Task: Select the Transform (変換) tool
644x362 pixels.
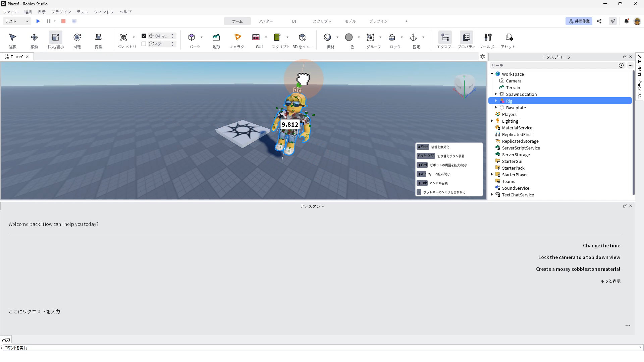Action: coord(98,38)
